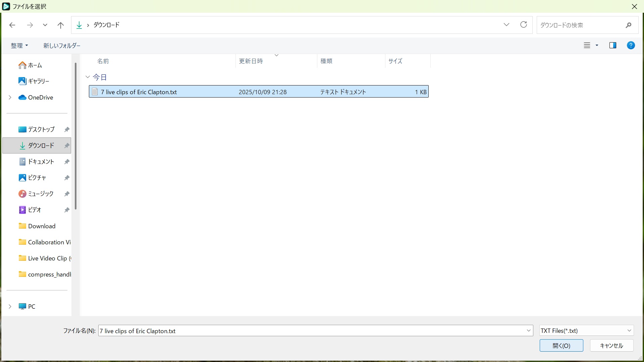Click the Up one level arrow
The image size is (644, 362).
[61, 25]
